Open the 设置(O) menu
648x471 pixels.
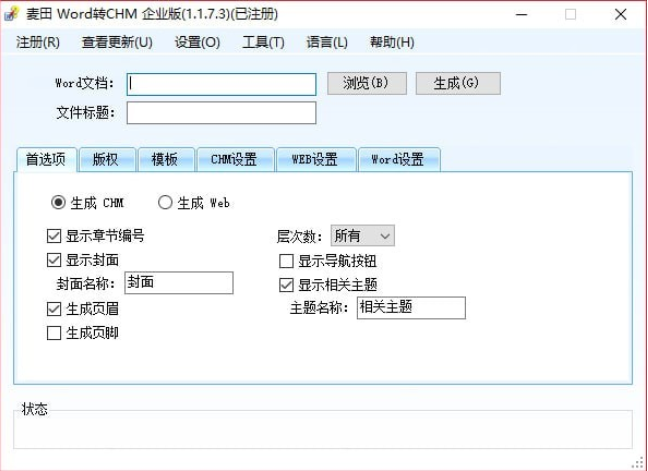[x=197, y=42]
